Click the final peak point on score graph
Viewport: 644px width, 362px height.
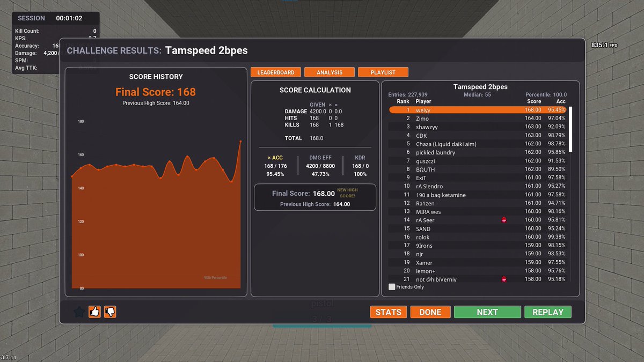pos(240,142)
